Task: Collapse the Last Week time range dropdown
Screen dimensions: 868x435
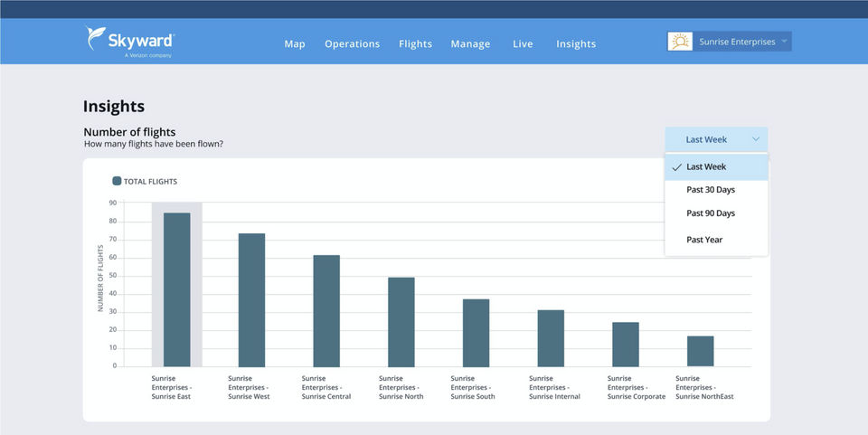Action: (716, 139)
